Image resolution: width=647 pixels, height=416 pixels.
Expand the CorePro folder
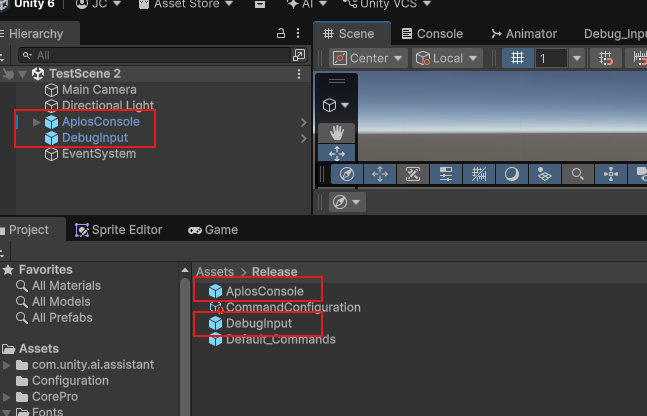[6, 397]
